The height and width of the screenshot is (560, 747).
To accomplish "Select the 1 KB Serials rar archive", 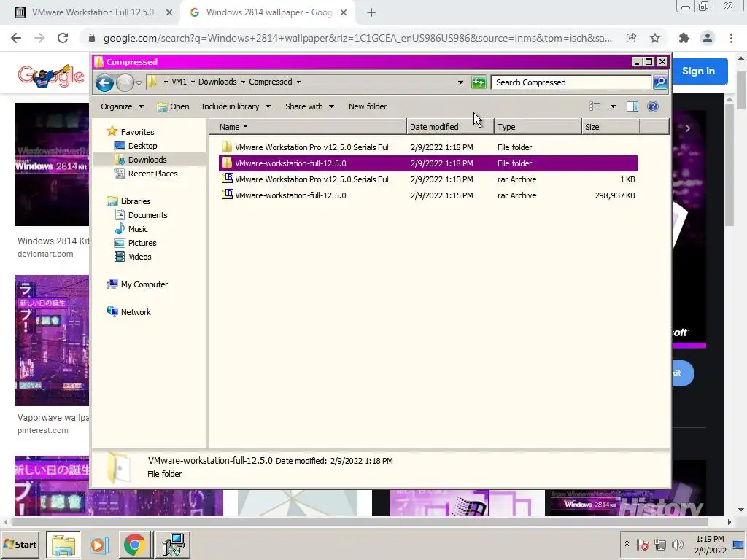I will [427, 179].
